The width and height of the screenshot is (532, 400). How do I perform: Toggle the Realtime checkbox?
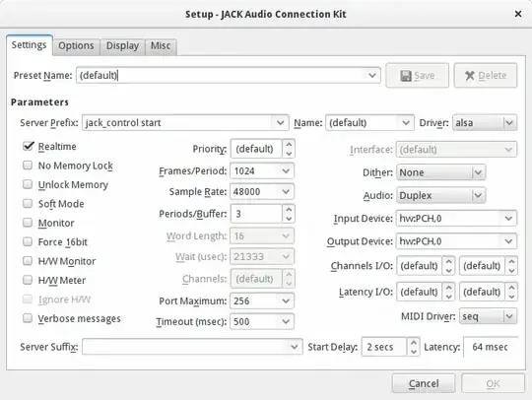pyautogui.click(x=28, y=146)
